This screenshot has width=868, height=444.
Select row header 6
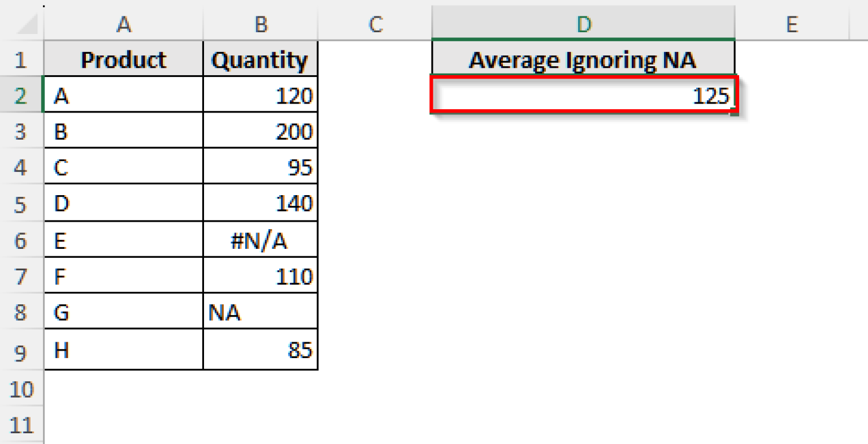(x=21, y=239)
